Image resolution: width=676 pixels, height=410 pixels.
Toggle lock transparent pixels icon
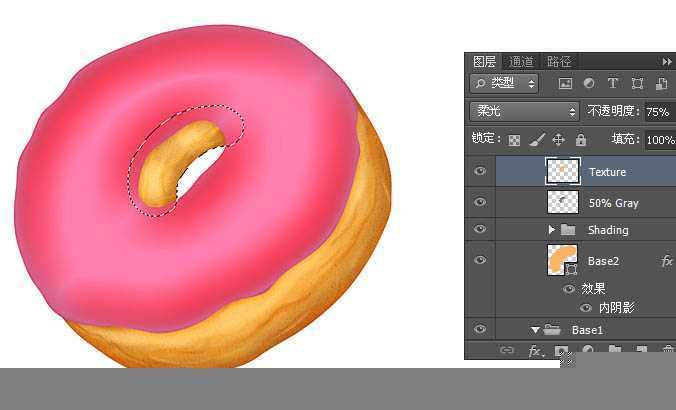coord(514,140)
